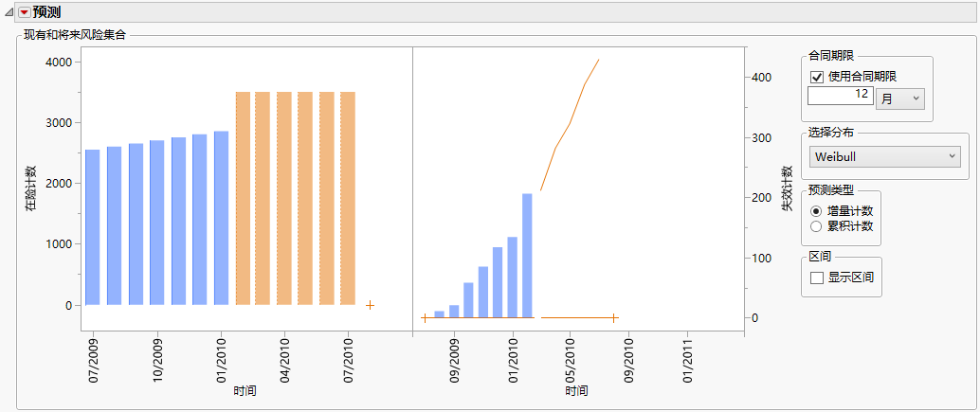
Task: Enable the 显示区间 checkbox
Action: (x=817, y=278)
